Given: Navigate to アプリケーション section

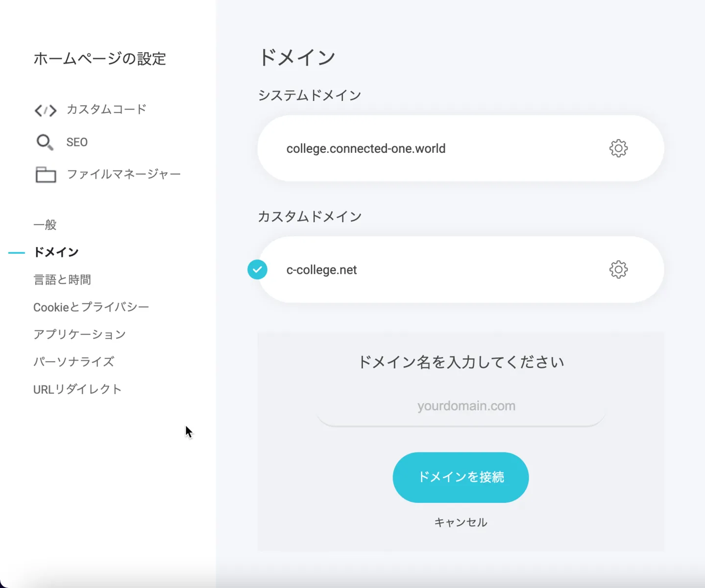Looking at the screenshot, I should point(80,335).
